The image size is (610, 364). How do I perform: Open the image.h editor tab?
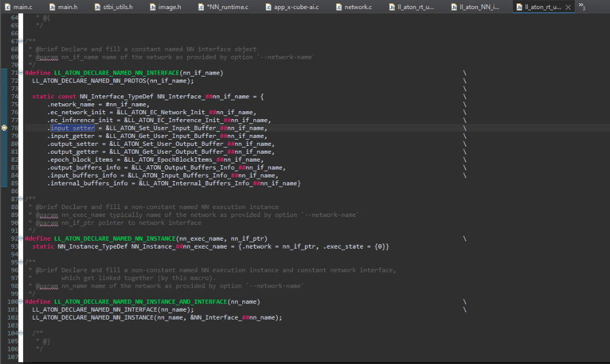pyautogui.click(x=170, y=7)
